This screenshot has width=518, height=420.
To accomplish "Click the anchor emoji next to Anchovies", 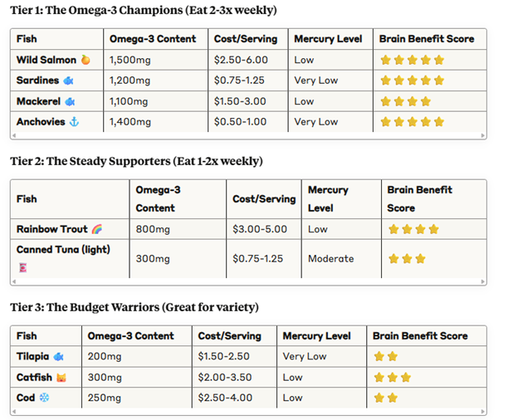I will 73,121.
